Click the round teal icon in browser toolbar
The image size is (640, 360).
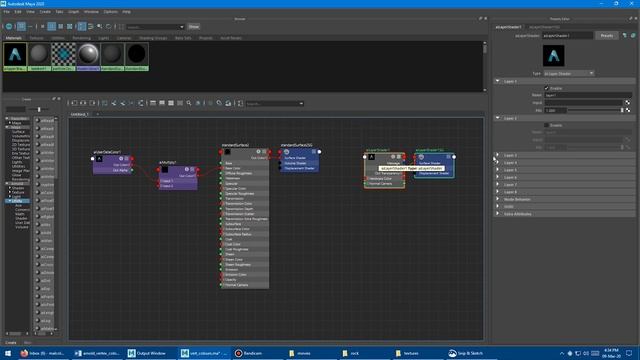point(9,27)
